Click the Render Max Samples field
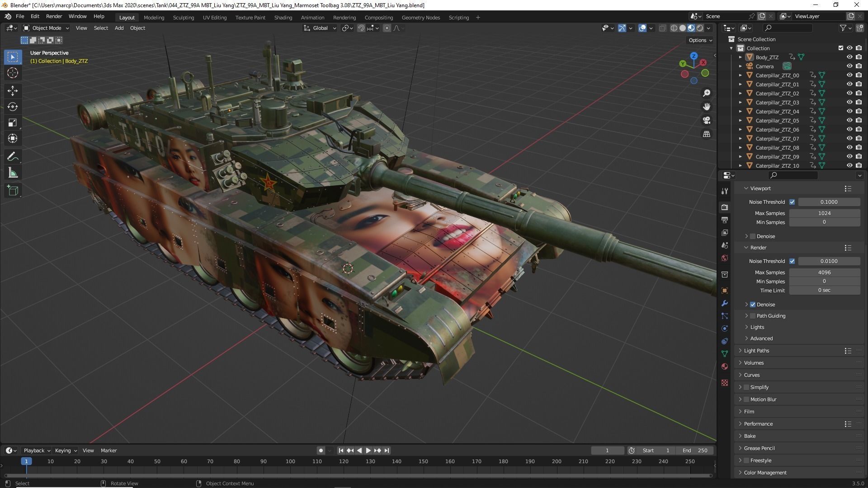The image size is (868, 488). [x=824, y=272]
